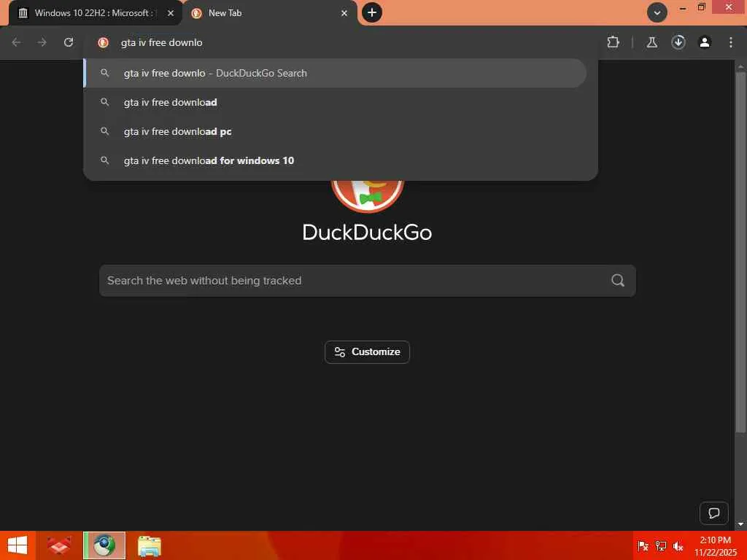Switch to the Windows 10 22H2 Microsoft tab
Viewport: 747px width, 560px height.
pos(96,13)
